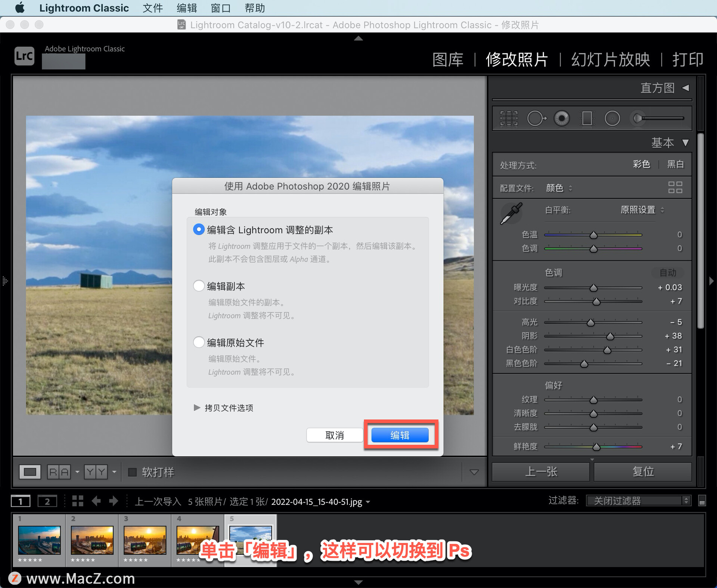Open the 白平衡 原照设置 dropdown
The height and width of the screenshot is (588, 717).
(642, 210)
